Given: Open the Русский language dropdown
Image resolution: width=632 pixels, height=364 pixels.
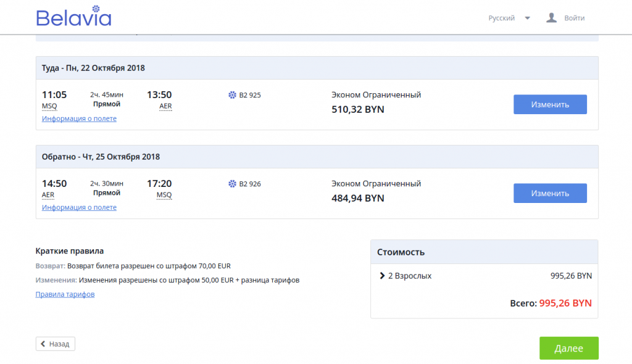Looking at the screenshot, I should click(509, 18).
